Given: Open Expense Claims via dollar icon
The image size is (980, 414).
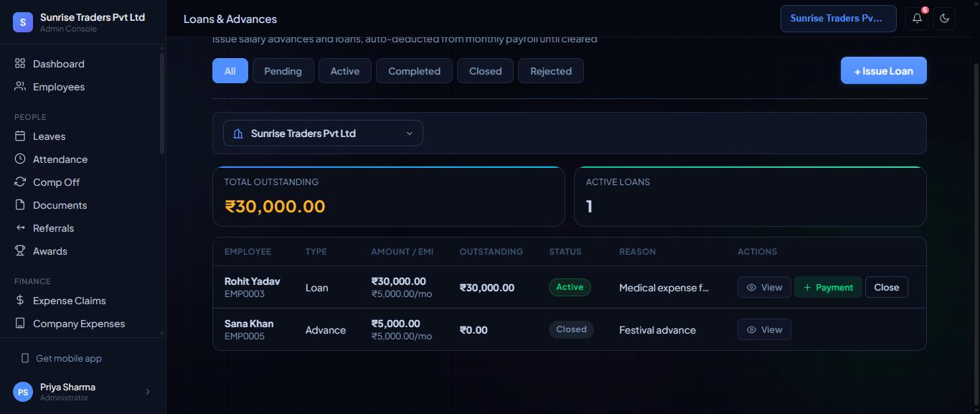Looking at the screenshot, I should point(20,301).
